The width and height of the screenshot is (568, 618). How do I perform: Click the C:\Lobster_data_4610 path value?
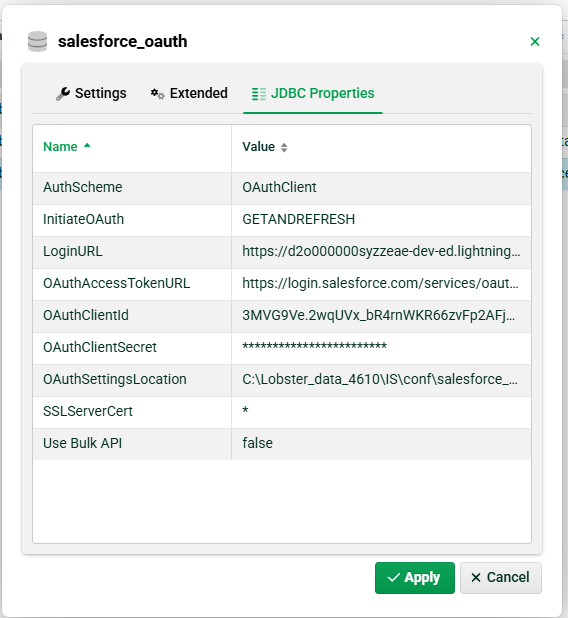coord(380,379)
